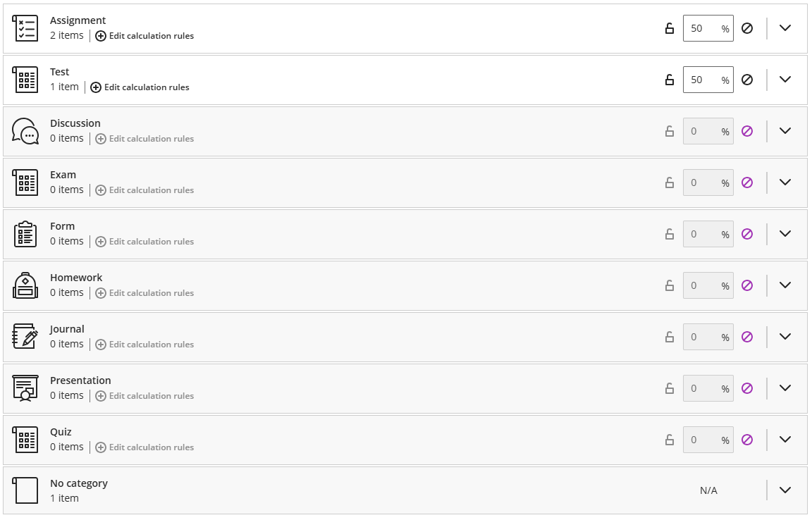Expand the Assignment category row
Viewport: 812px width, 520px height.
tap(785, 28)
